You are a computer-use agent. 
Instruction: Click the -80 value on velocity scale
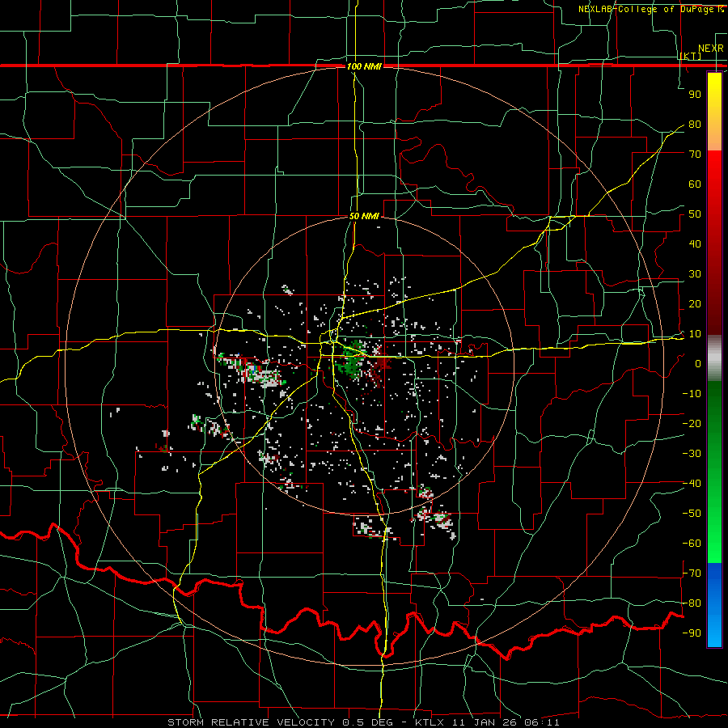click(x=692, y=603)
